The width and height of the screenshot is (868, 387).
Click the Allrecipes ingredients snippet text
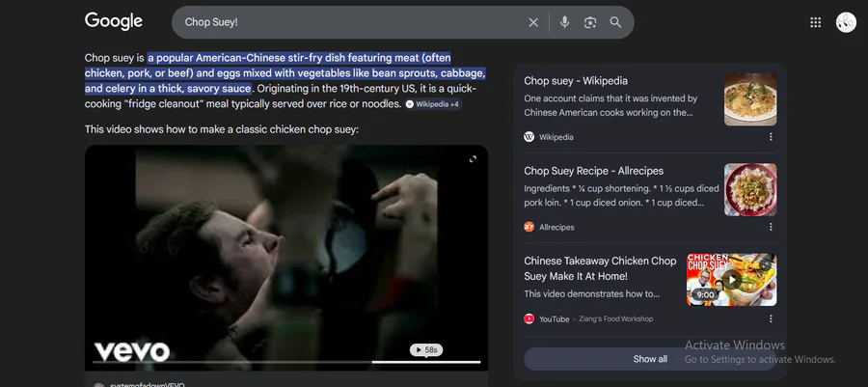click(621, 196)
